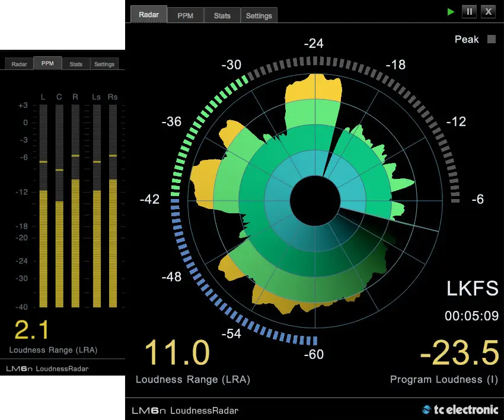Click the X reset button

(x=488, y=12)
